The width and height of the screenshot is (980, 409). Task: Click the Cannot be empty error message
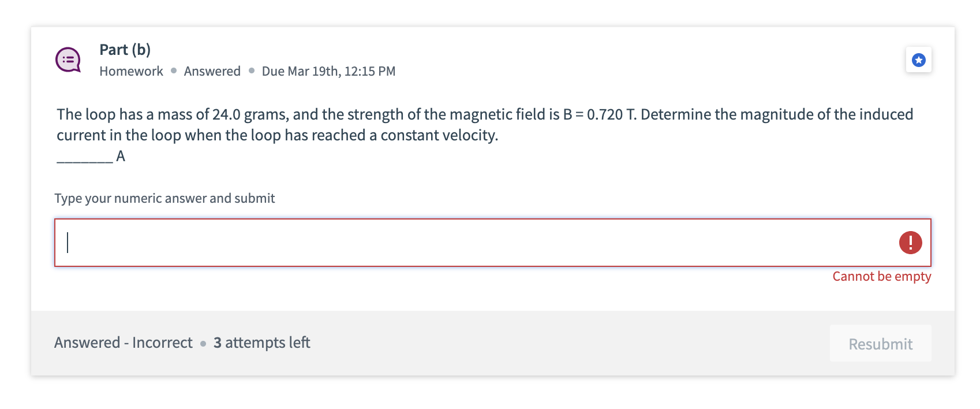tap(881, 277)
